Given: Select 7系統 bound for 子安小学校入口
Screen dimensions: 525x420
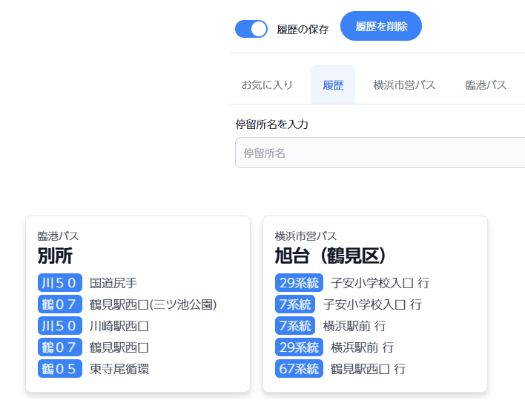Looking at the screenshot, I should [x=349, y=304].
